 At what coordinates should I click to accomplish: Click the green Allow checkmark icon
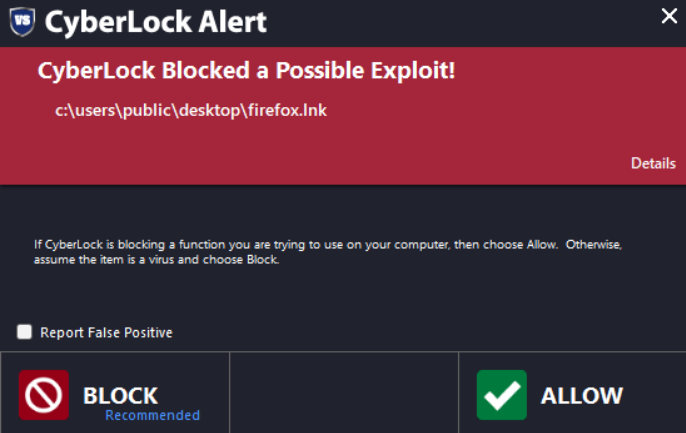pyautogui.click(x=501, y=395)
